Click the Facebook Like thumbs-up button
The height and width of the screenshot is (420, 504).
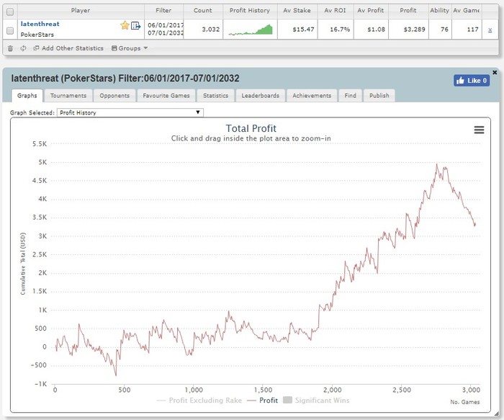tap(472, 81)
